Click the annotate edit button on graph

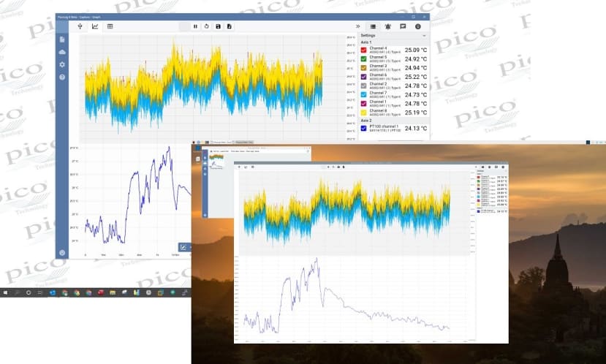183,247
